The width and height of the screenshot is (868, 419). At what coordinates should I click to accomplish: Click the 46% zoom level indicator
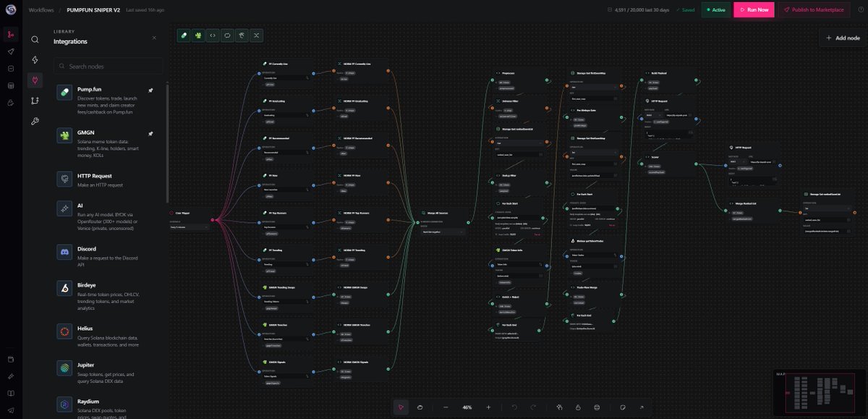[467, 407]
